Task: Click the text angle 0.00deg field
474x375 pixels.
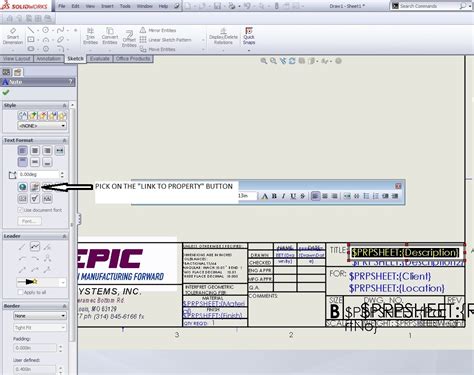Action: pyautogui.click(x=38, y=174)
